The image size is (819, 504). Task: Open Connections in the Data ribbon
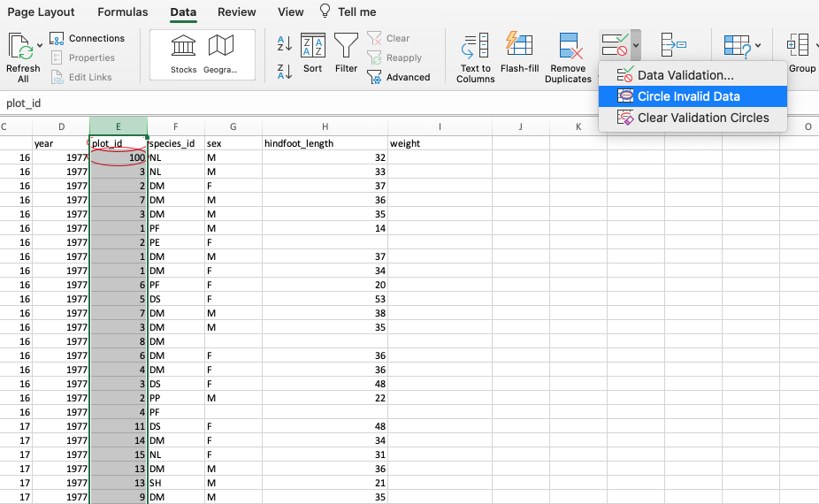click(x=88, y=38)
